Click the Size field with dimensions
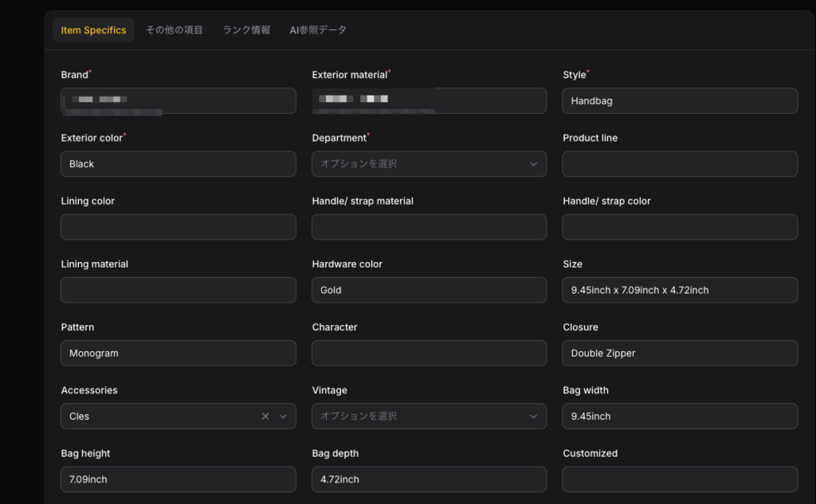Image resolution: width=816 pixels, height=504 pixels. pos(679,290)
